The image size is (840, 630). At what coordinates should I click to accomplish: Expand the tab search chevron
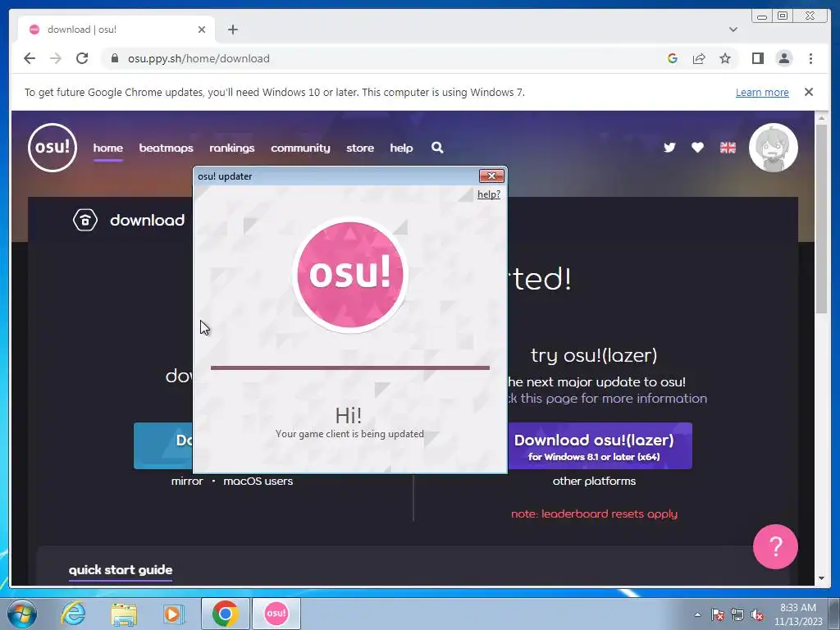(733, 30)
